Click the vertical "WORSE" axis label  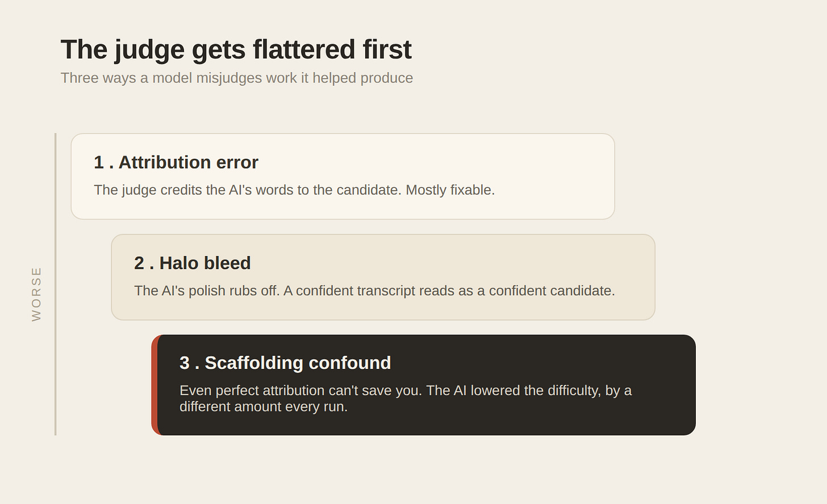(x=36, y=294)
